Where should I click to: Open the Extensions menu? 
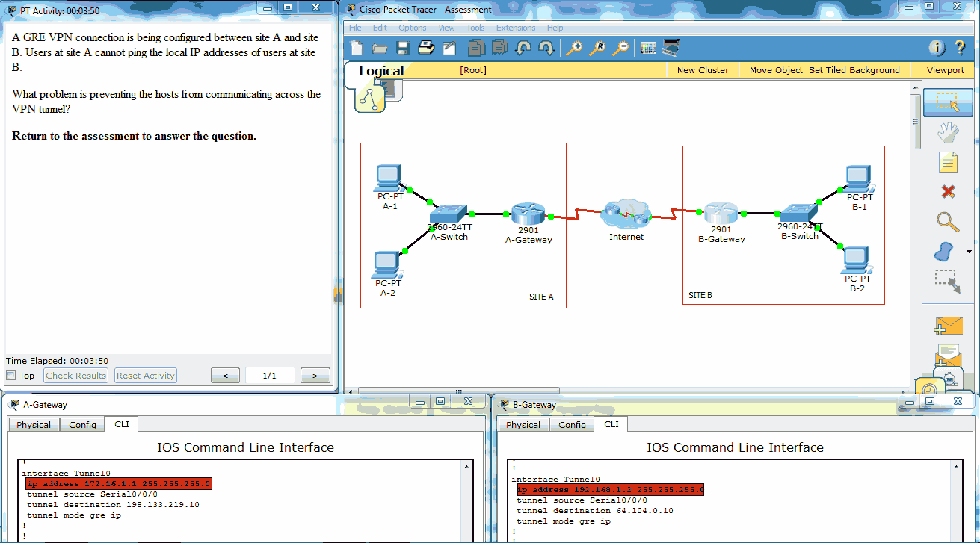point(516,28)
